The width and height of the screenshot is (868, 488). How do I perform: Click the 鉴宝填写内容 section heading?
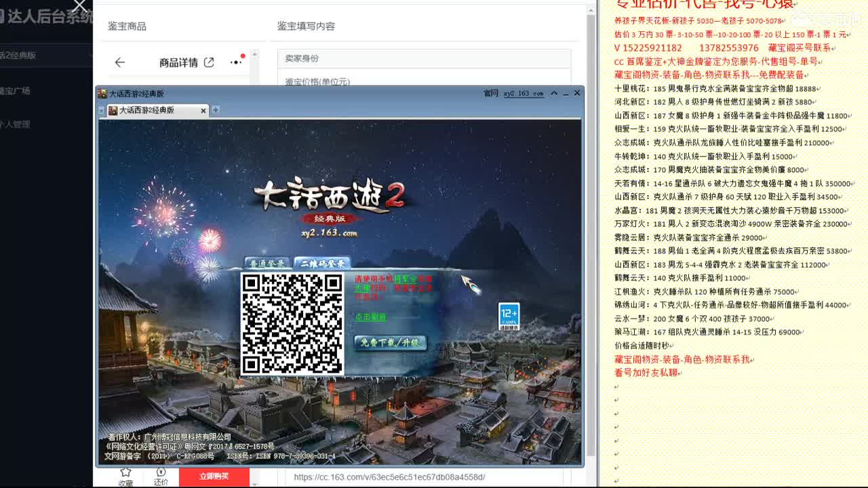pyautogui.click(x=306, y=26)
